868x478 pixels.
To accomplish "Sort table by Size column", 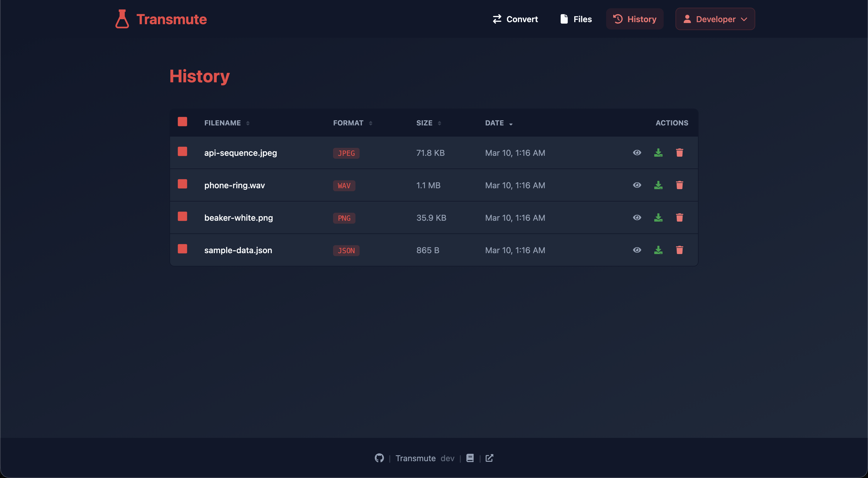I will (x=428, y=123).
